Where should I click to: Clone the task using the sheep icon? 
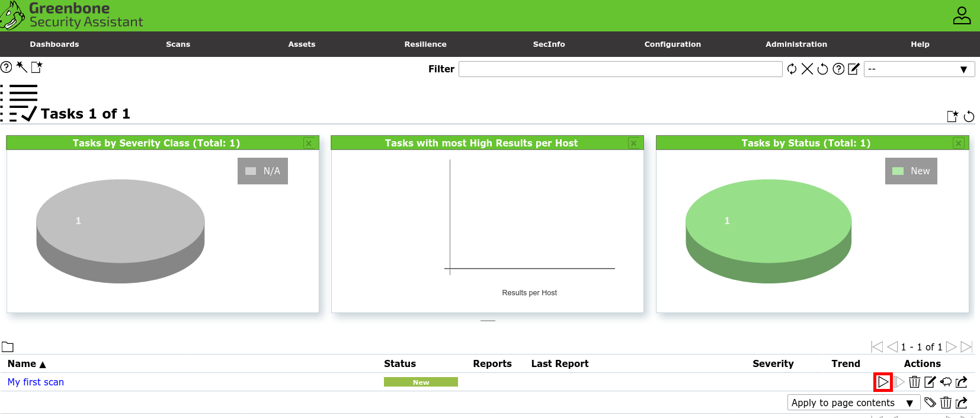pyautogui.click(x=946, y=382)
